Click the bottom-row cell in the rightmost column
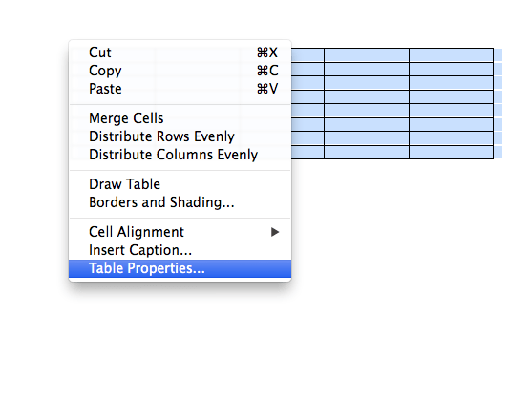 coord(452,152)
